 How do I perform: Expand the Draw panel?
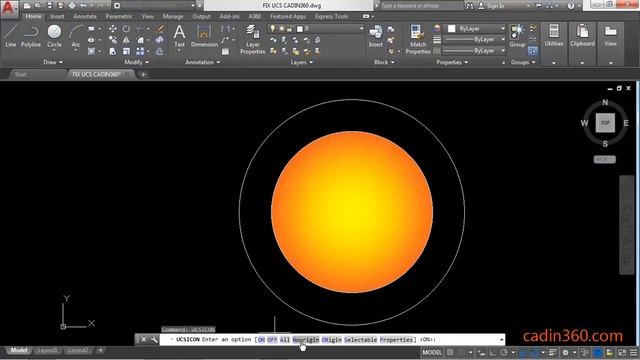pos(53,62)
